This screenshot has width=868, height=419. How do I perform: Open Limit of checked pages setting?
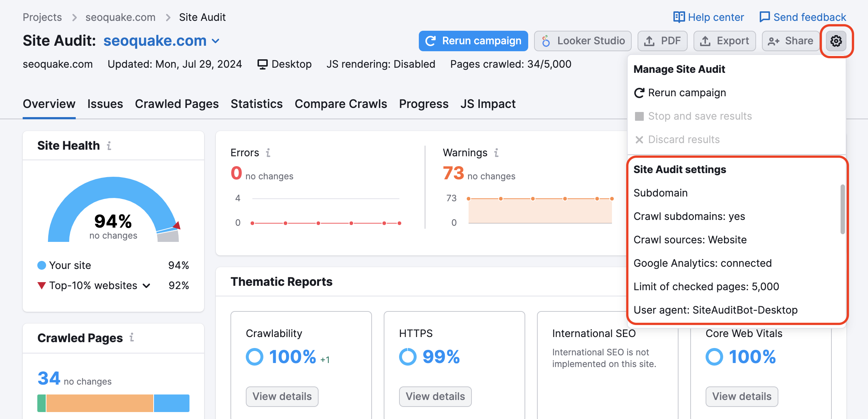pyautogui.click(x=706, y=287)
